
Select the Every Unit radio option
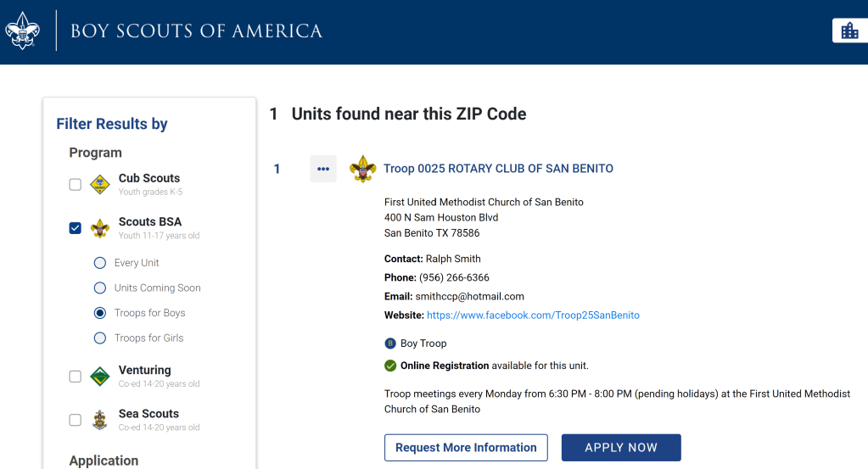pos(100,263)
